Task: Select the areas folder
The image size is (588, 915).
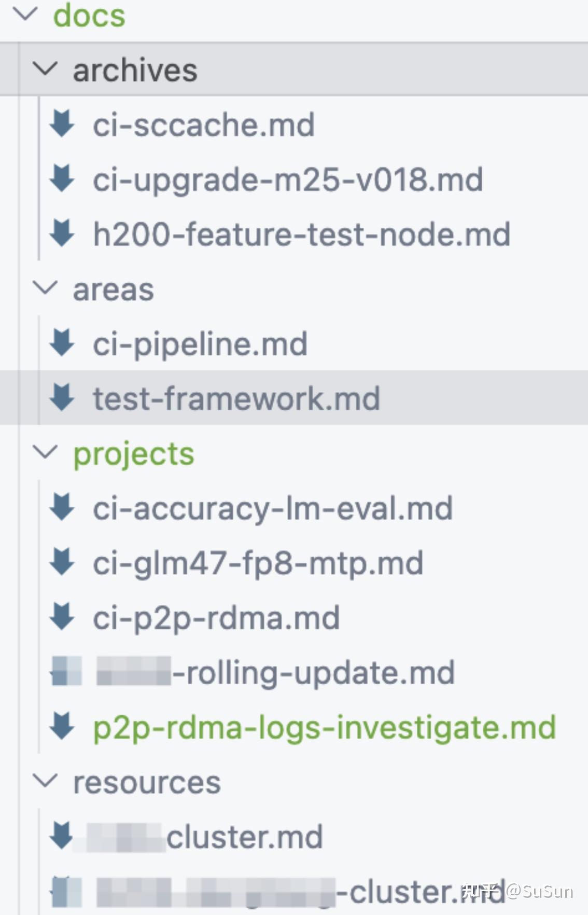Action: [113, 289]
